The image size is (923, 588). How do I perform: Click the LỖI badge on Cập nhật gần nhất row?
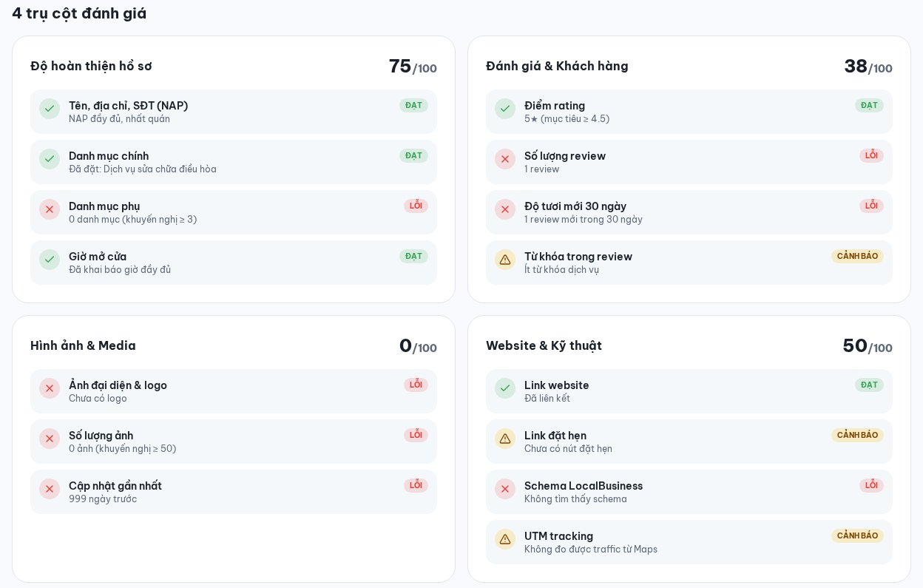pos(416,485)
